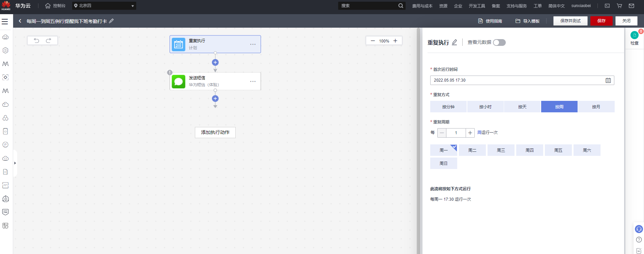This screenshot has height=254, width=644.
Task: Open the calendar picker for 首次运行时间
Action: click(608, 80)
